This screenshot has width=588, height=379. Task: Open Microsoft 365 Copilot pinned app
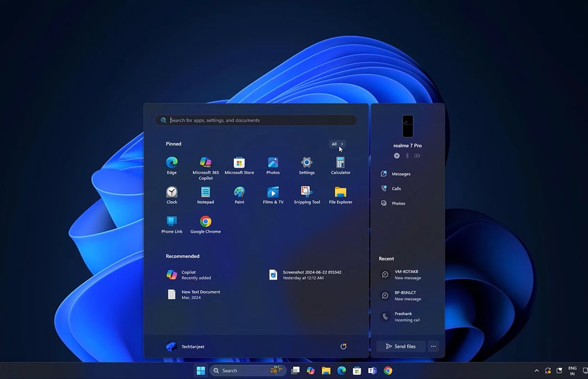pos(206,168)
